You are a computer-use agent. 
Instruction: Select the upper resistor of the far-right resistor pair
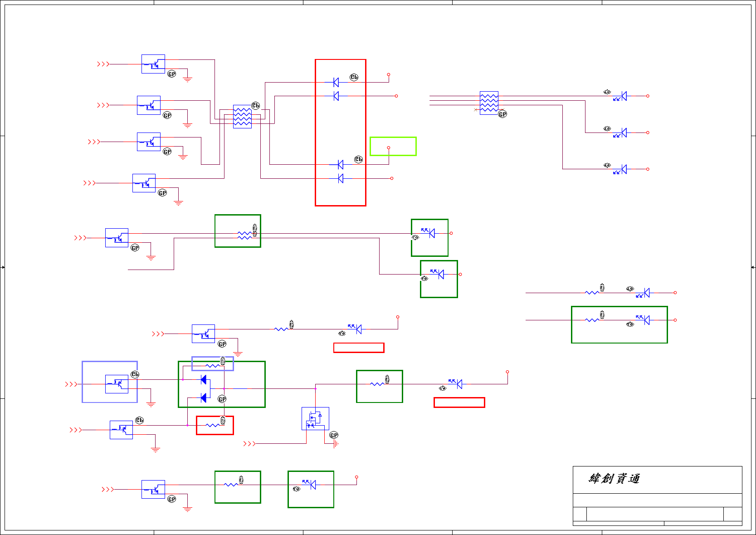(x=592, y=293)
